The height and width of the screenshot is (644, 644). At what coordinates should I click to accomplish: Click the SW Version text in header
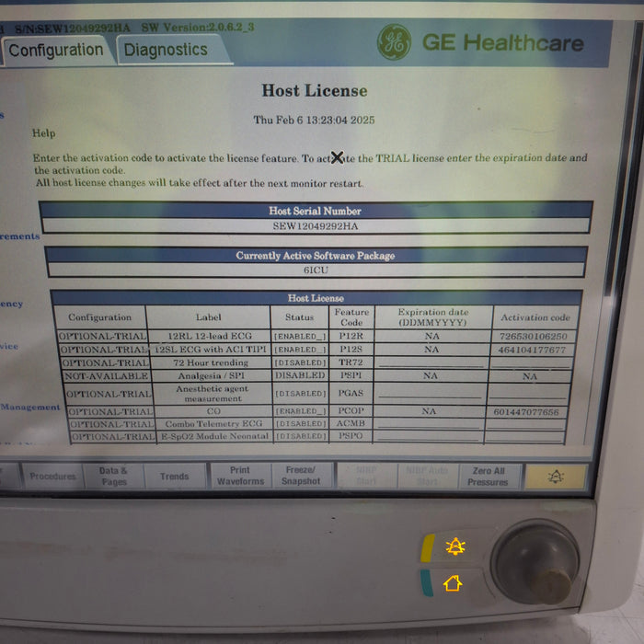click(x=198, y=28)
